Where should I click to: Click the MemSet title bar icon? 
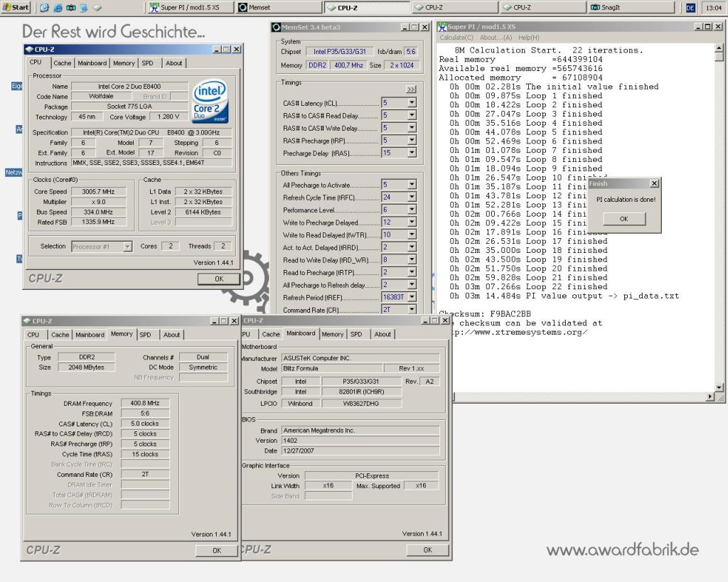tap(277, 28)
